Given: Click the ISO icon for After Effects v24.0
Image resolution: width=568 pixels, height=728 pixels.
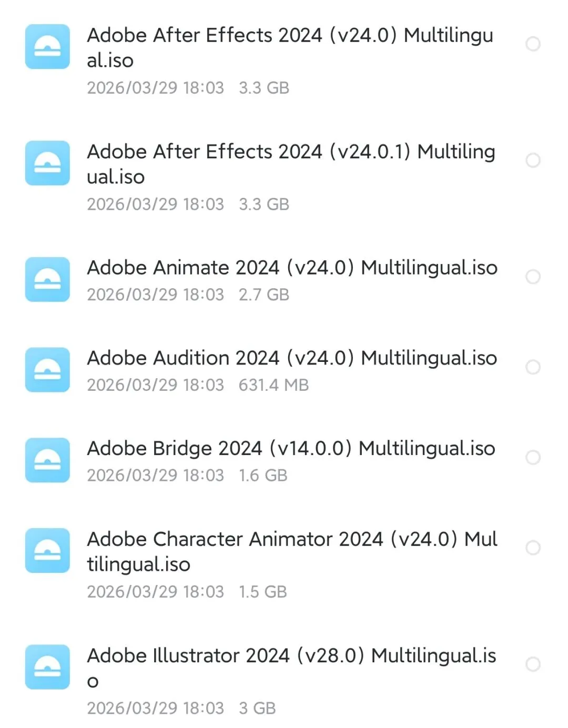Looking at the screenshot, I should point(47,46).
